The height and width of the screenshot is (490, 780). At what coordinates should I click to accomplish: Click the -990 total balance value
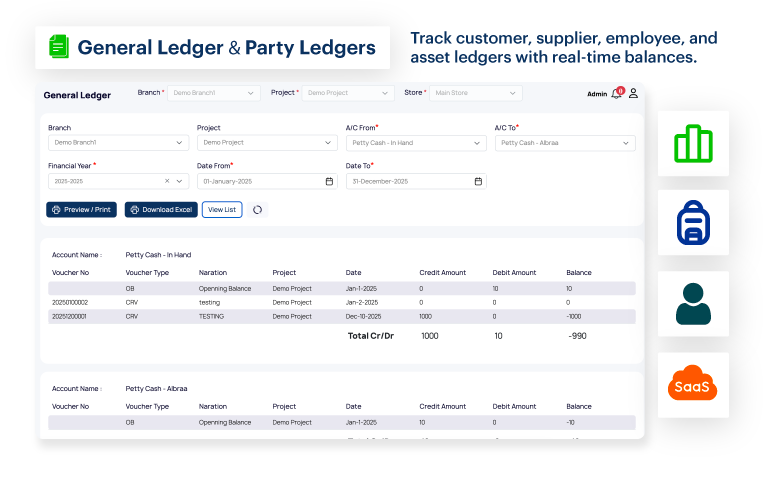[578, 336]
